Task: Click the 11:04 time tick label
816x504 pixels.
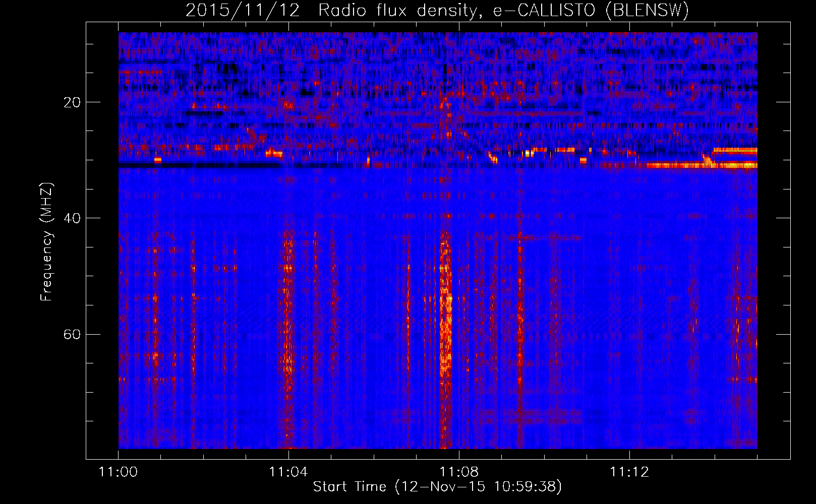Action: point(288,472)
